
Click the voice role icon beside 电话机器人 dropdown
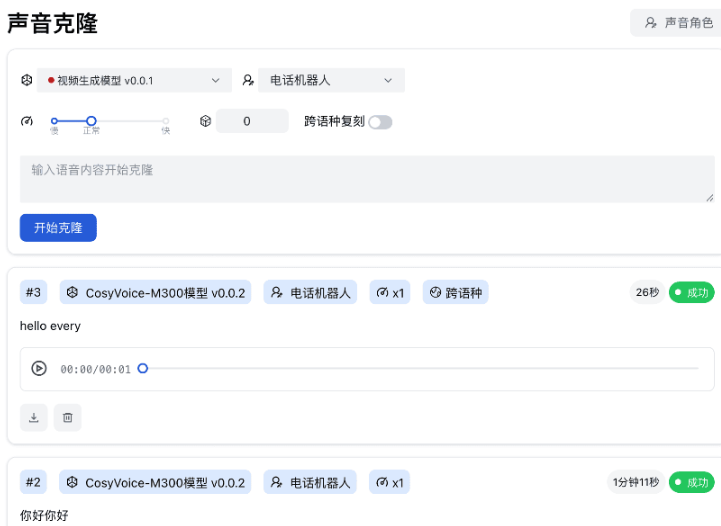(247, 80)
